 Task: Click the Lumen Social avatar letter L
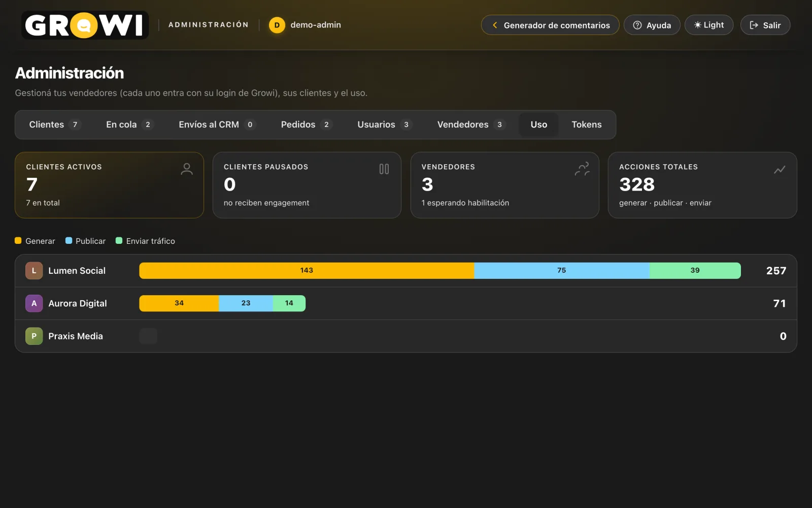34,271
